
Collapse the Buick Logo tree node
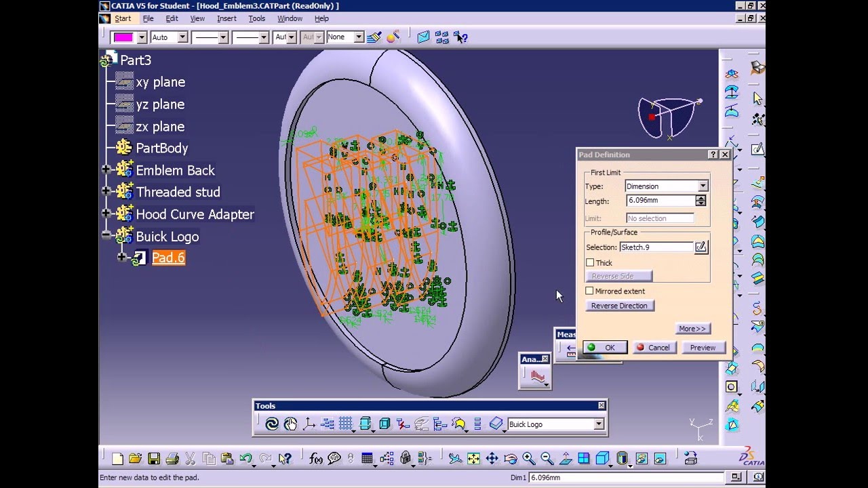(106, 235)
